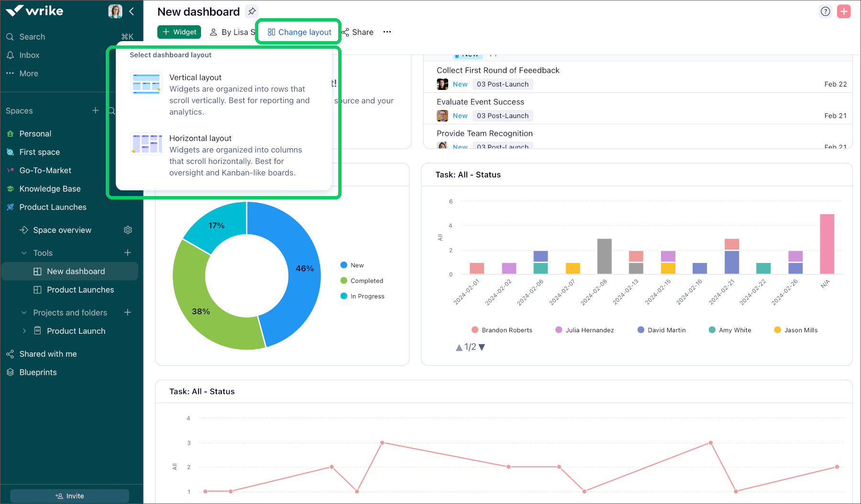Open Search from the sidebar
Viewport: 861px width, 504px height.
32,36
